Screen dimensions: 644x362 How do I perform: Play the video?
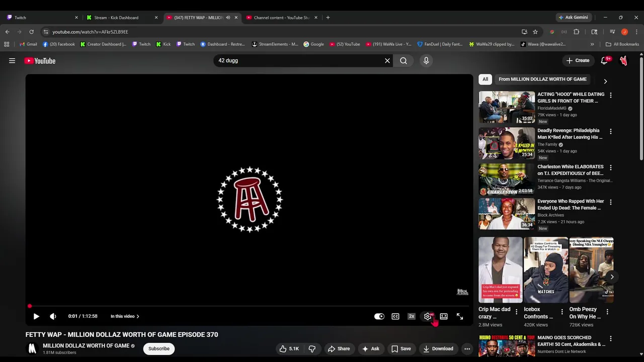36,316
